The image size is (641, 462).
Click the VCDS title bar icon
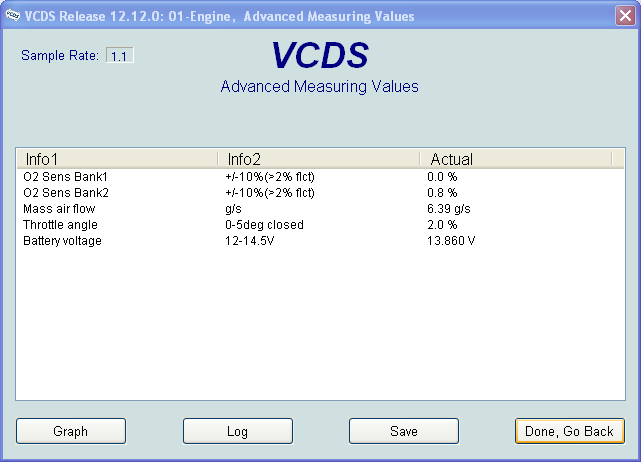(x=12, y=16)
